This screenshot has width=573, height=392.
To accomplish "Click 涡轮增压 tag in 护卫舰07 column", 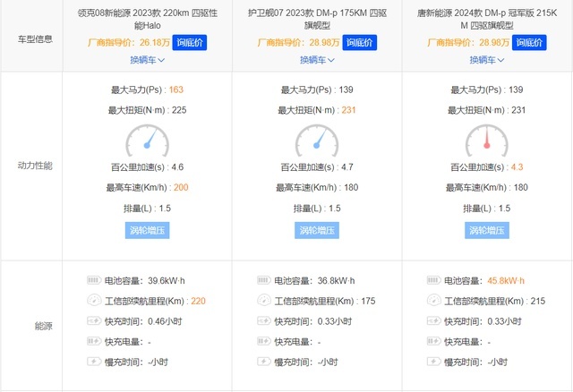I will [x=317, y=230].
